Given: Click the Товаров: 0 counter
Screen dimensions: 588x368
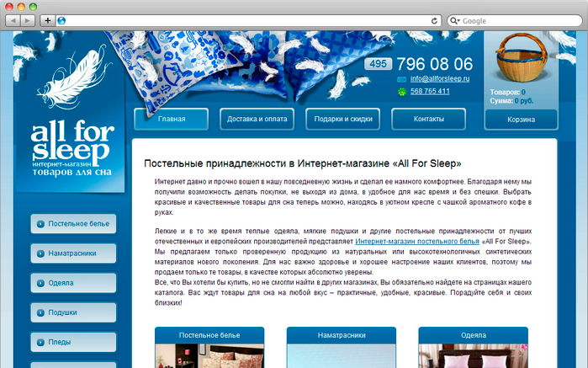Looking at the screenshot, I should 507,93.
